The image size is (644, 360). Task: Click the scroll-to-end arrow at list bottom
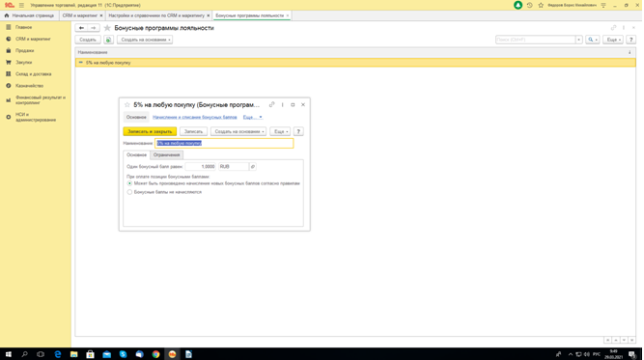tap(631, 340)
